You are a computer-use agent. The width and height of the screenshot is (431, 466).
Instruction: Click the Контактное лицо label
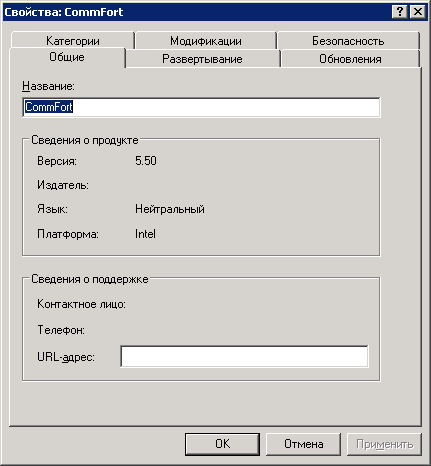coord(81,304)
